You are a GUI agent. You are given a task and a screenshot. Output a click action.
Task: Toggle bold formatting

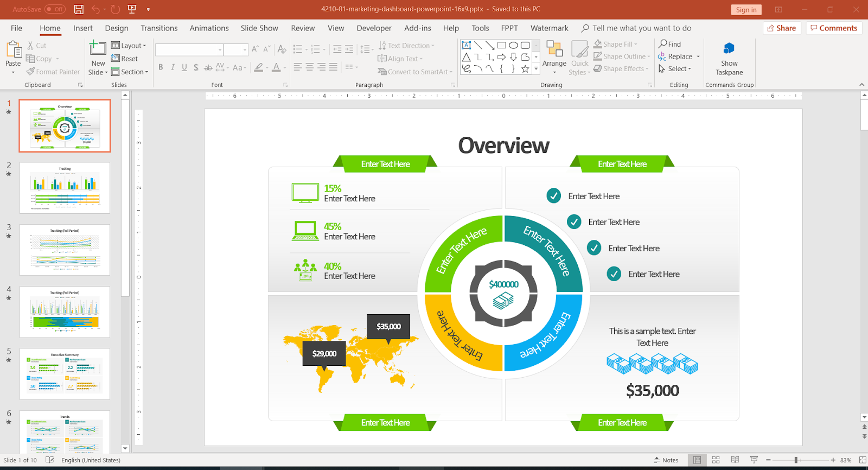click(161, 67)
